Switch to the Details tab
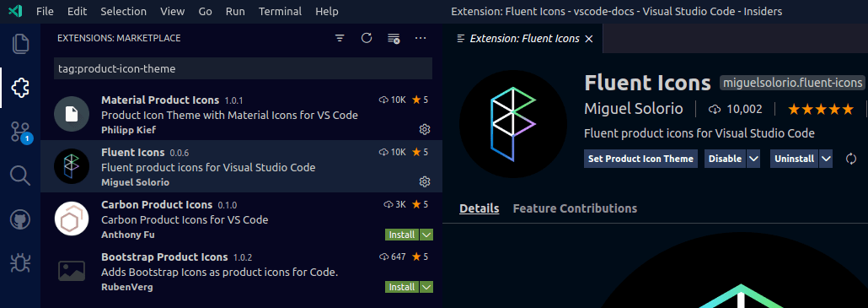868x308 pixels. click(x=480, y=208)
